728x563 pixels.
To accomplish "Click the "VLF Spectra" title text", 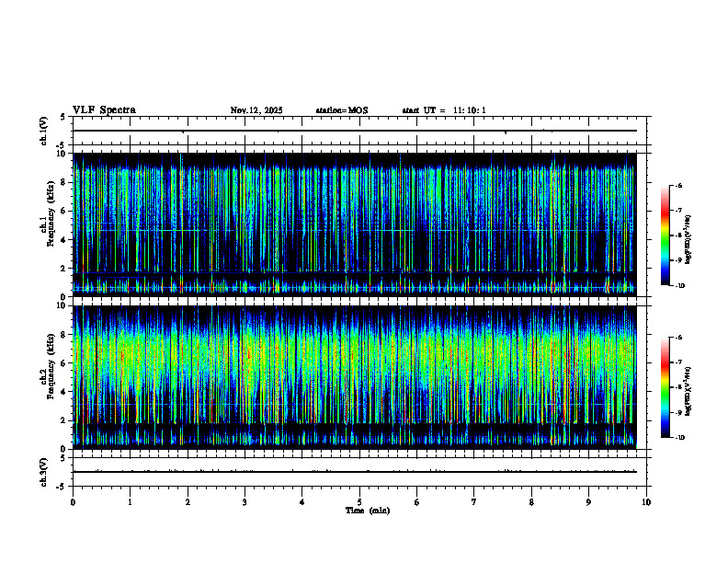I will pos(104,110).
